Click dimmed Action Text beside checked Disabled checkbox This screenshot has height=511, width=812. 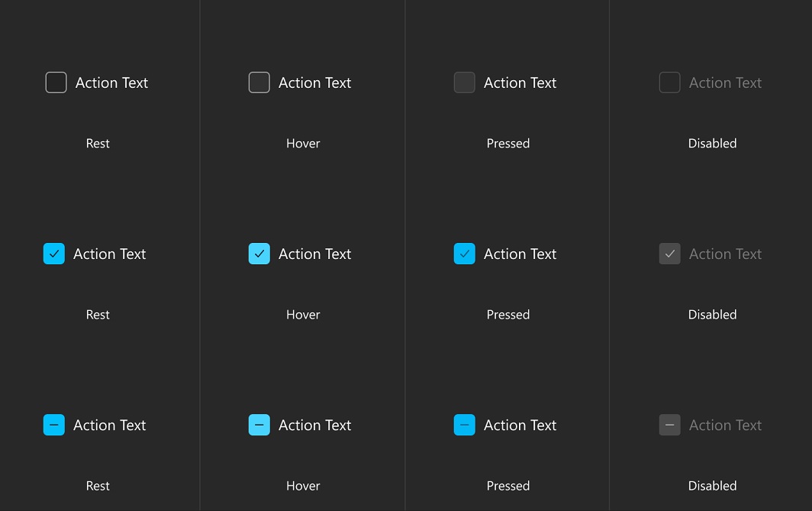tap(725, 254)
